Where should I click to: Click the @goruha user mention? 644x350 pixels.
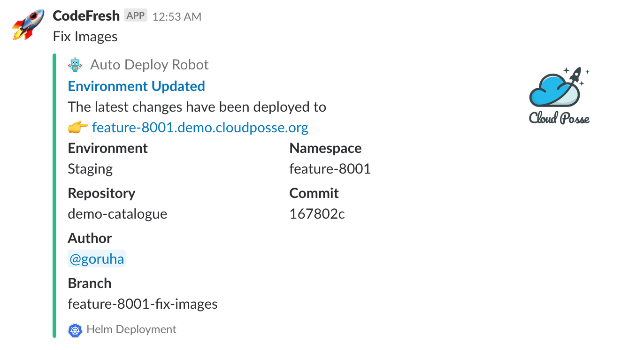point(97,259)
